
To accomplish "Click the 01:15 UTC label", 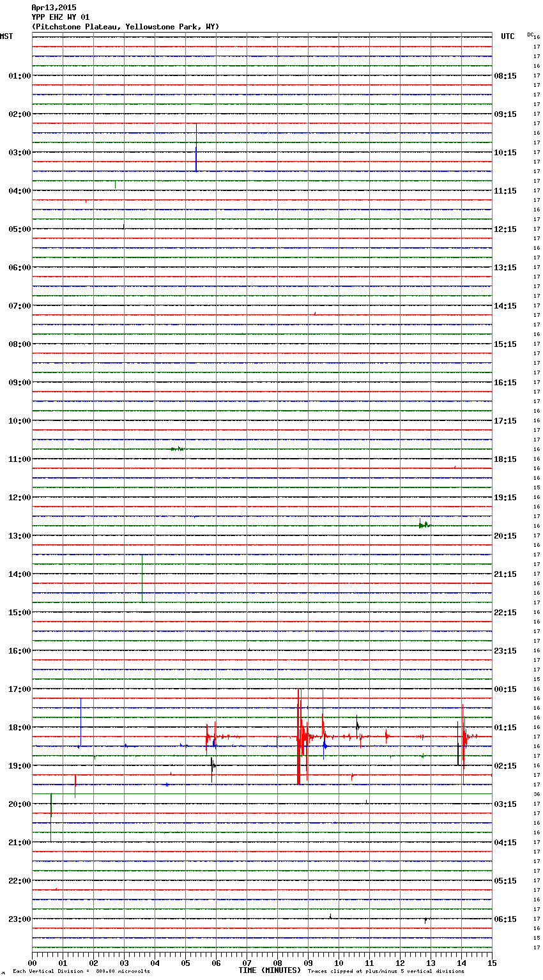I will pyautogui.click(x=505, y=728).
